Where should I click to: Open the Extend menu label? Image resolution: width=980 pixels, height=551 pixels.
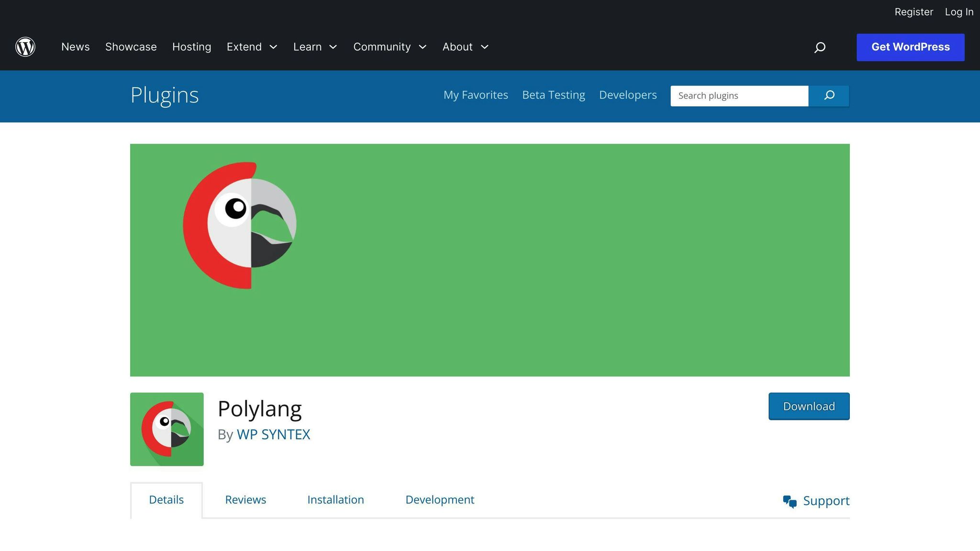pos(244,47)
